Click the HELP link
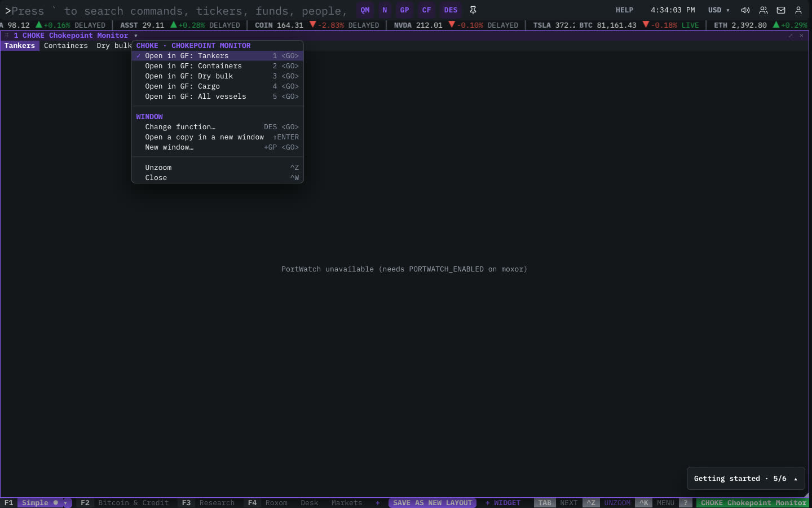Screen dimensions: 812x508 tap(624, 10)
